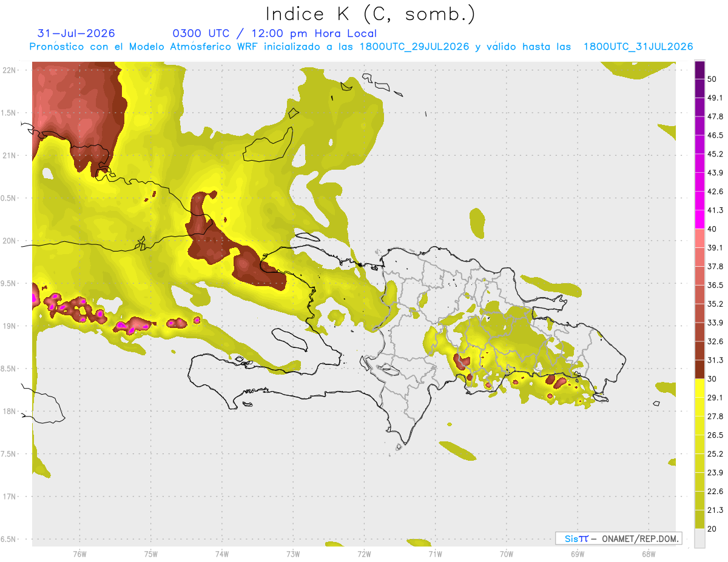Select the legend value "31.3"
The width and height of the screenshot is (728, 562).
715,361
